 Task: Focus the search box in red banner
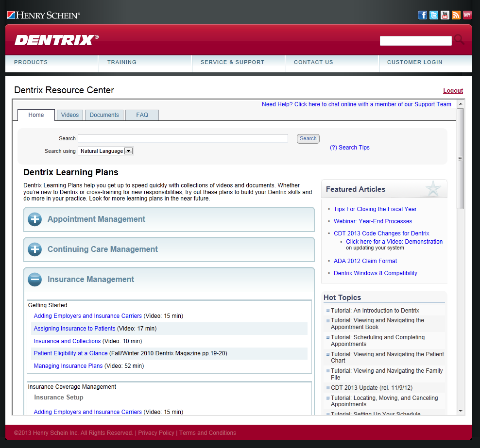click(416, 41)
